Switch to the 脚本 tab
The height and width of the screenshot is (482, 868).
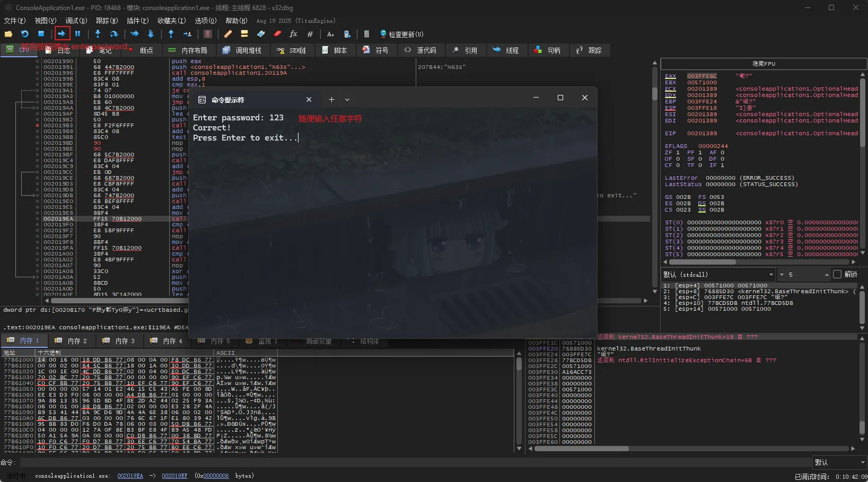click(335, 50)
